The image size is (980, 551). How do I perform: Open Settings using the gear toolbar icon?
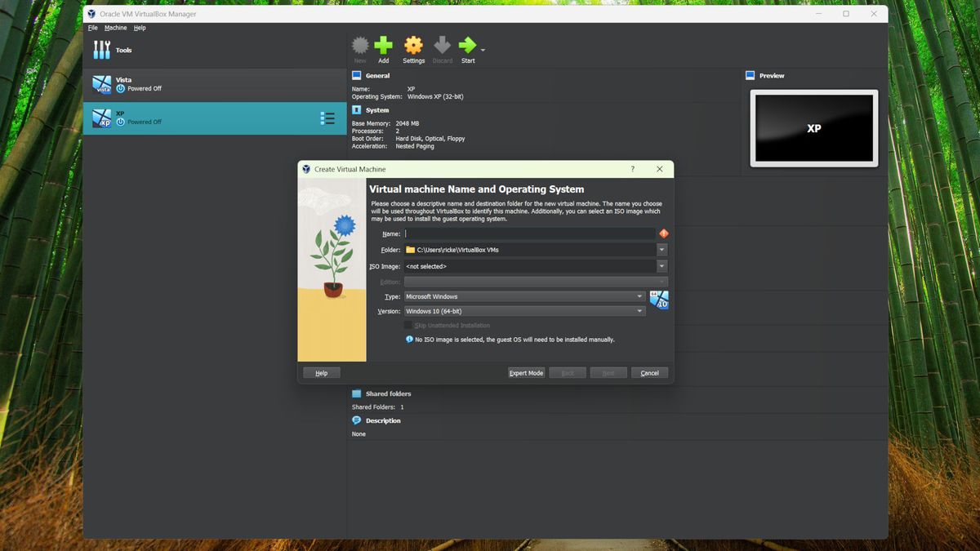pyautogui.click(x=413, y=47)
